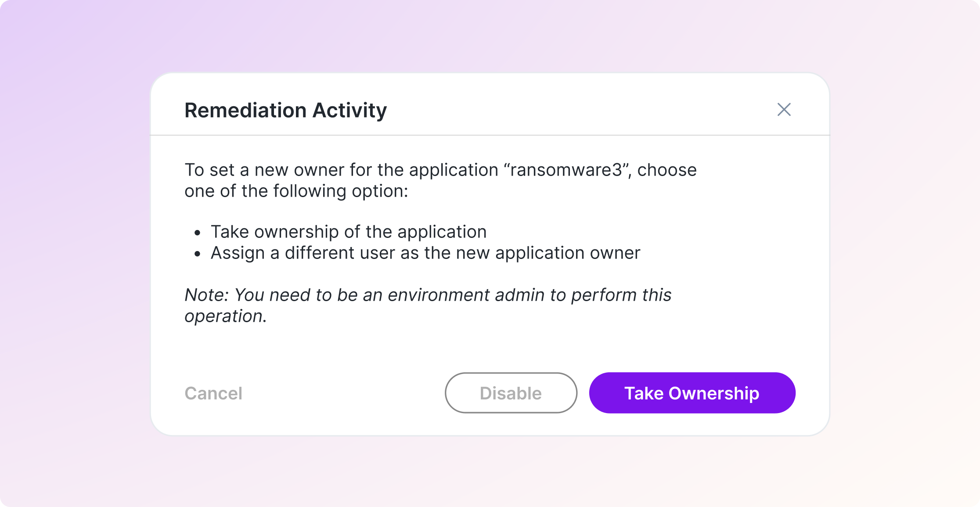
Task: Click the bullet dot before "Assign a different"
Action: (198, 254)
